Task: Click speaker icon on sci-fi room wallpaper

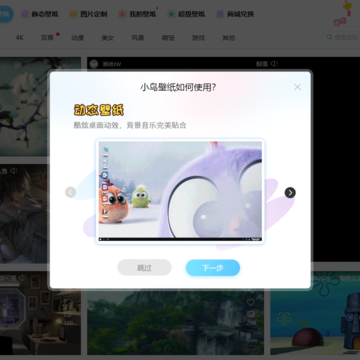Action: click(x=22, y=278)
